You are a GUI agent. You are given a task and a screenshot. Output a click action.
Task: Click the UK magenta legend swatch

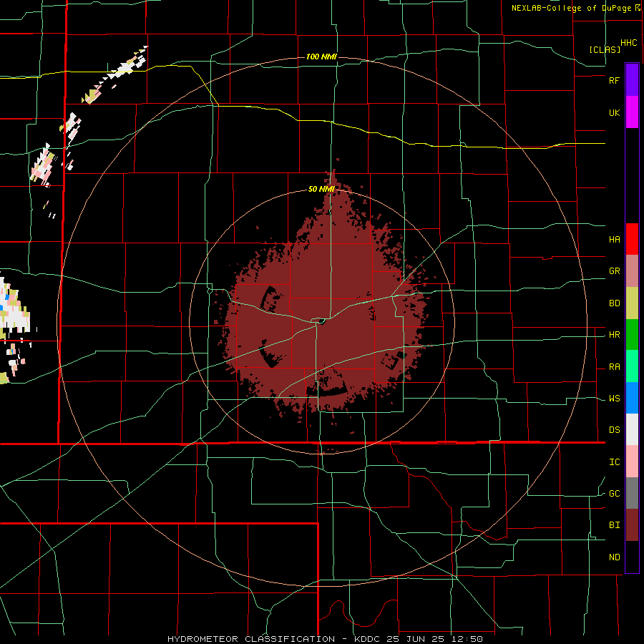632,112
